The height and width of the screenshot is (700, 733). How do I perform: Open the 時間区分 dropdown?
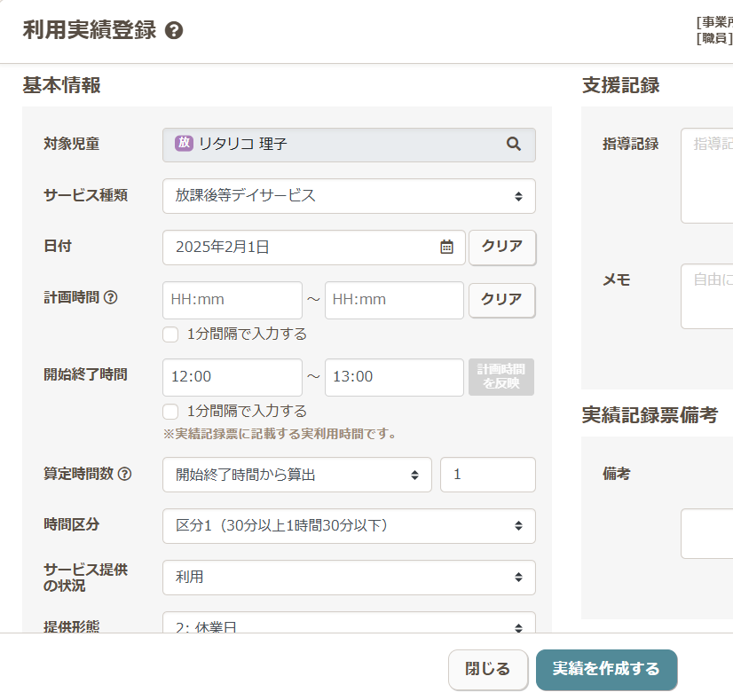pyautogui.click(x=349, y=526)
